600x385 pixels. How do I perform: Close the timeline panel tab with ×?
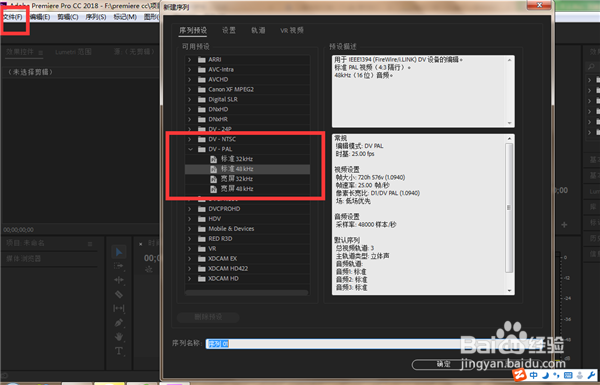(140, 244)
